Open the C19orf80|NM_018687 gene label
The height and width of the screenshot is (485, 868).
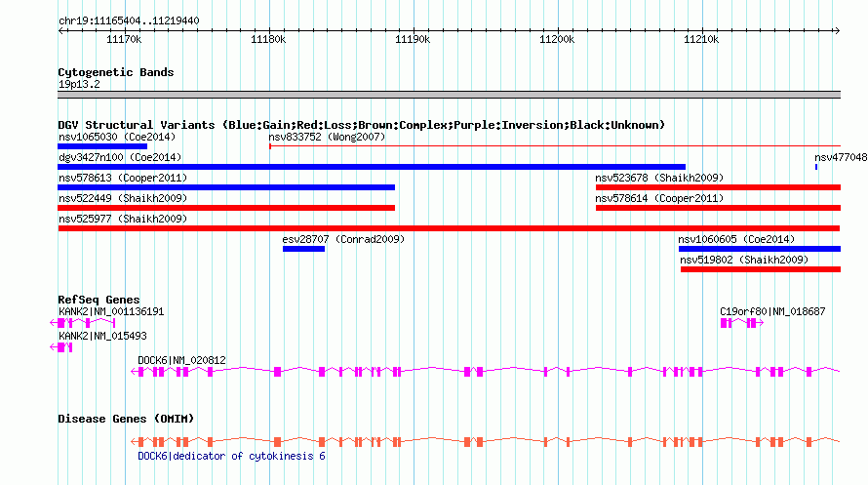[x=772, y=311]
